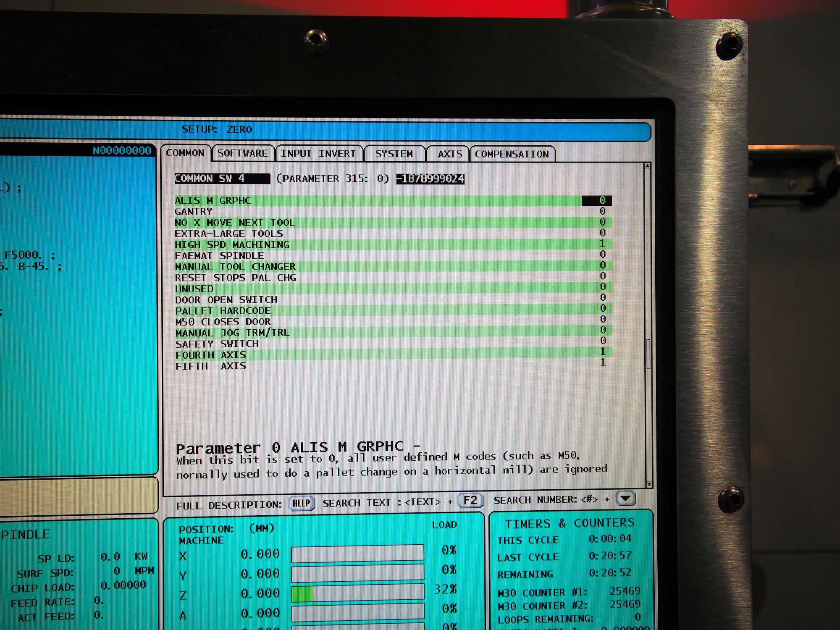This screenshot has width=840, height=630.
Task: Switch to the SOFTWARE tab
Action: click(x=242, y=153)
